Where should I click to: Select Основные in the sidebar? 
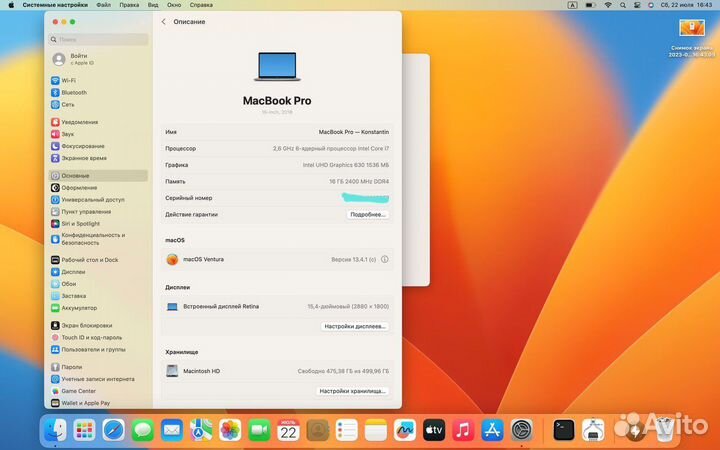click(98, 175)
